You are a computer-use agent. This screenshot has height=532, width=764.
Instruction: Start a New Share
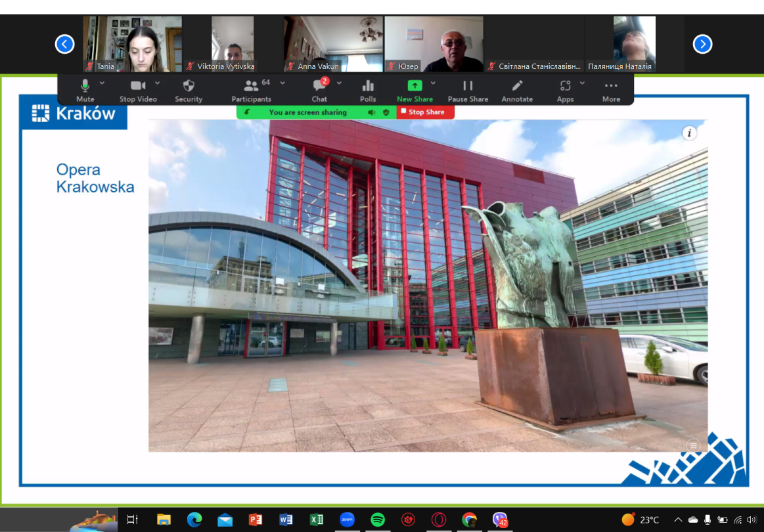(x=415, y=91)
